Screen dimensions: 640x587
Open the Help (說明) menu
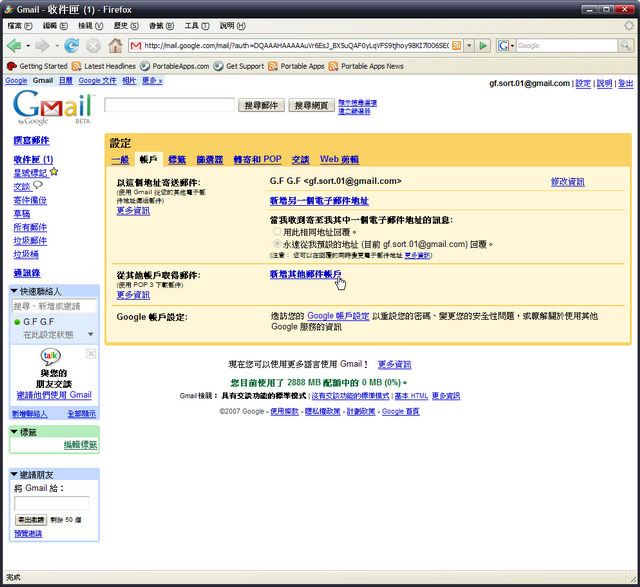coord(232,26)
